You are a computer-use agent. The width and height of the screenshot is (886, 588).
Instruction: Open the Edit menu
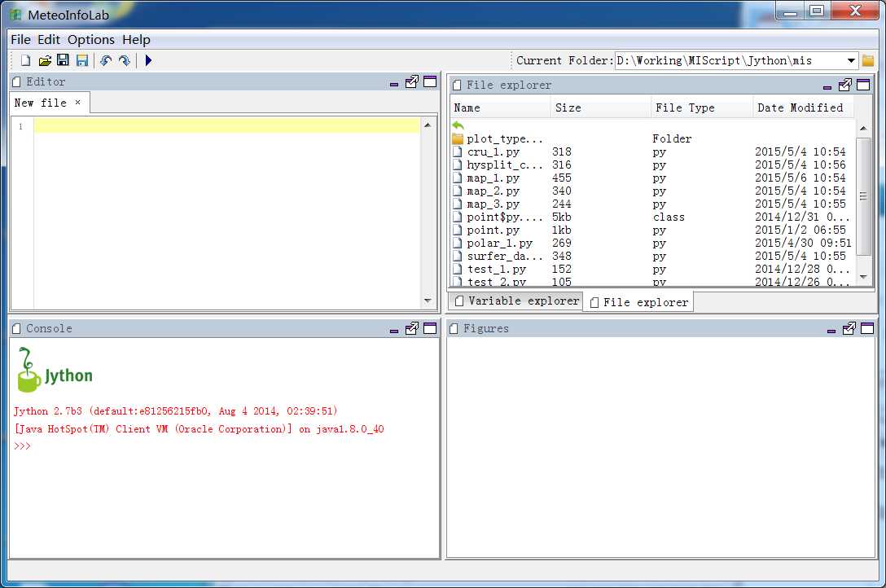[x=49, y=40]
